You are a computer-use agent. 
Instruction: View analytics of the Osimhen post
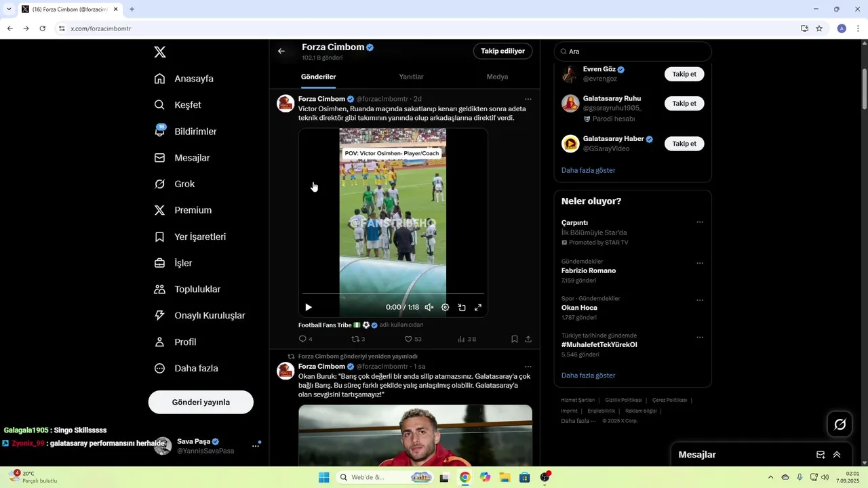[467, 339]
